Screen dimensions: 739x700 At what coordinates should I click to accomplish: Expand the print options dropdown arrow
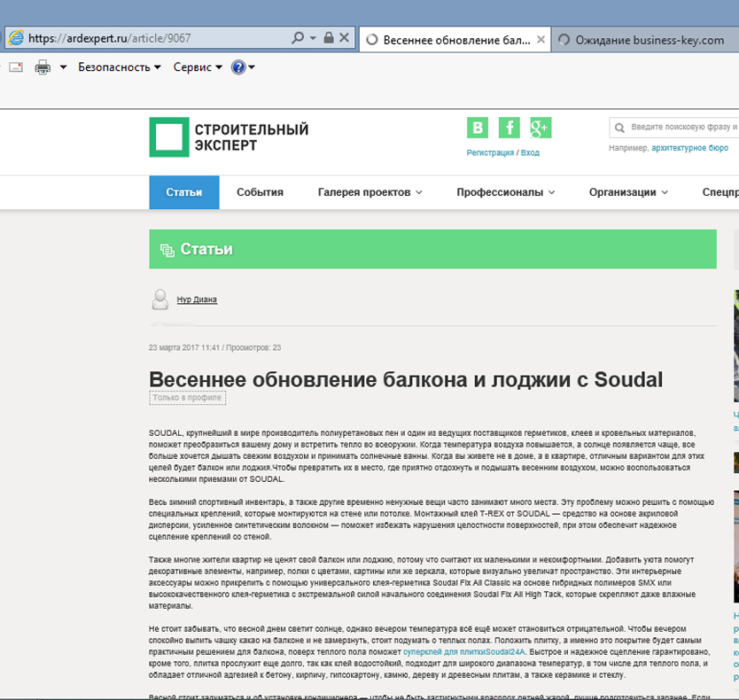tap(63, 67)
